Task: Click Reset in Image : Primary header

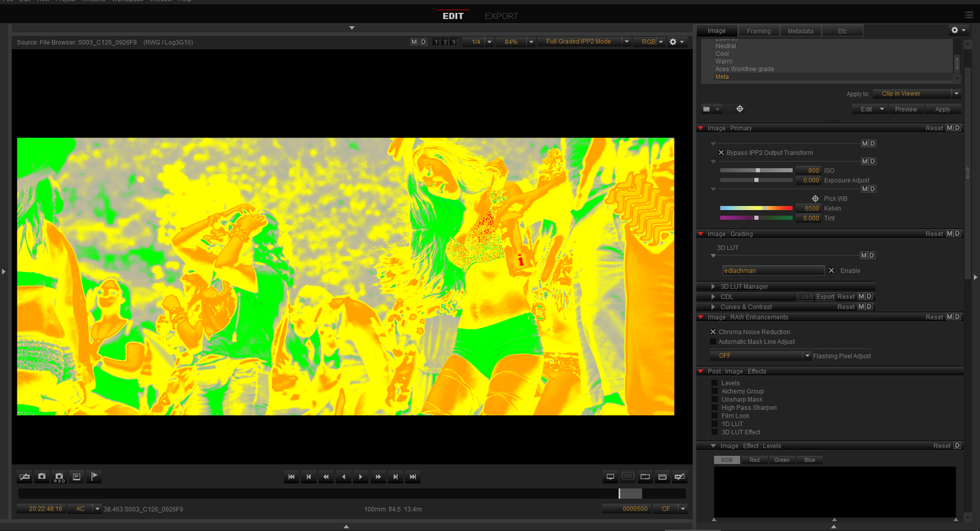Action: [x=934, y=128]
